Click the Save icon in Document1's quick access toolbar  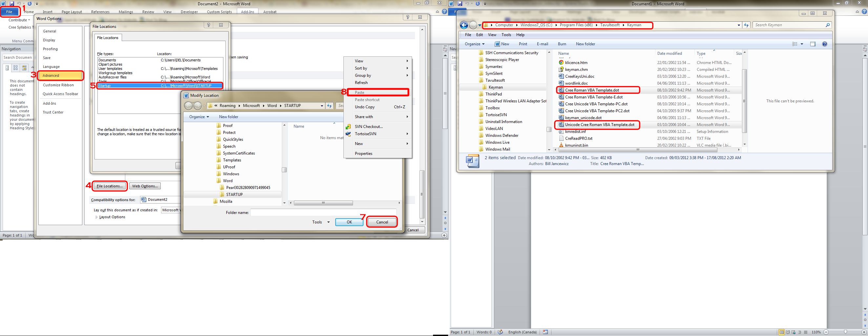(460, 4)
